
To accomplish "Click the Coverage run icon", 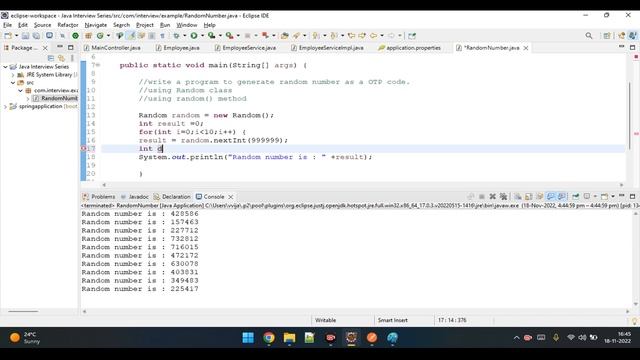I will [211, 36].
